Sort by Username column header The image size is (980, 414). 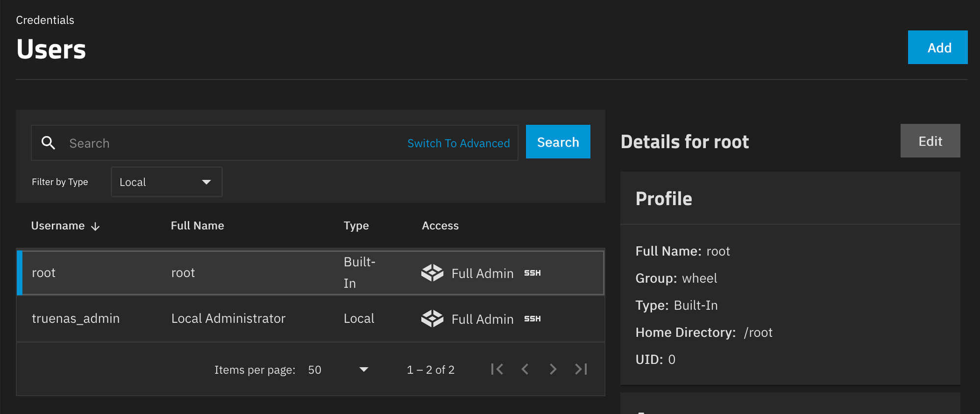point(58,226)
